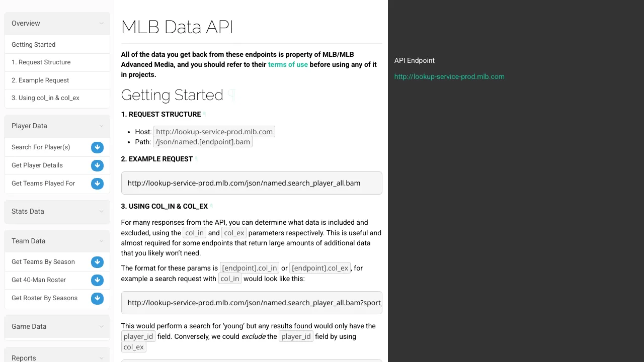644x362 pixels.
Task: Open the lookup-service-prod.mlb.com API Endpoint link
Action: (449, 76)
